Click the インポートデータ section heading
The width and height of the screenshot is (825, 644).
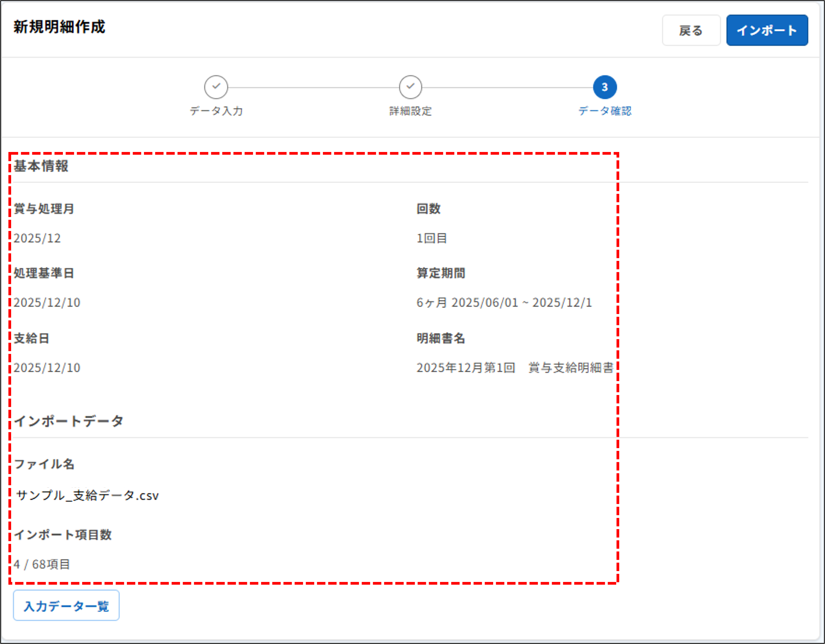68,420
